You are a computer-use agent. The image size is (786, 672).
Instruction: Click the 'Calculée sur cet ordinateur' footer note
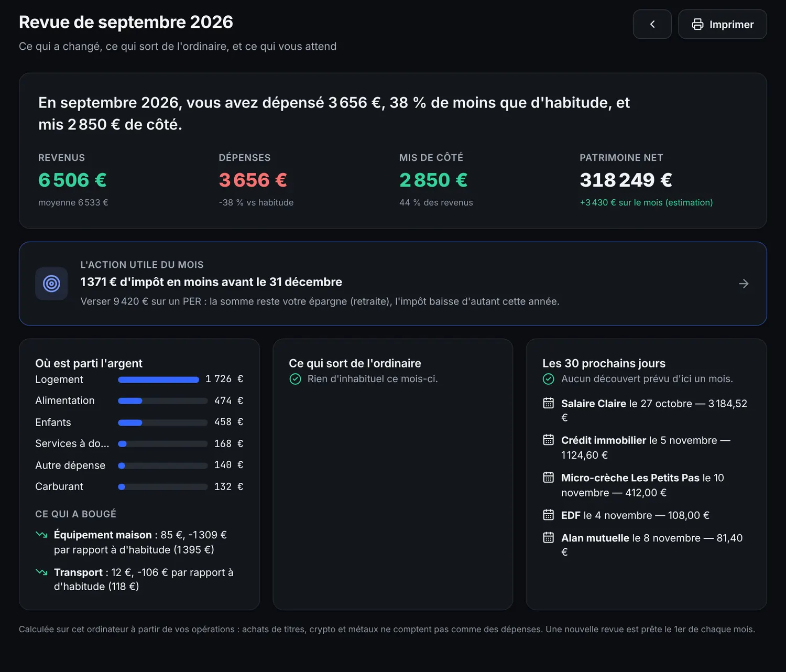point(387,629)
